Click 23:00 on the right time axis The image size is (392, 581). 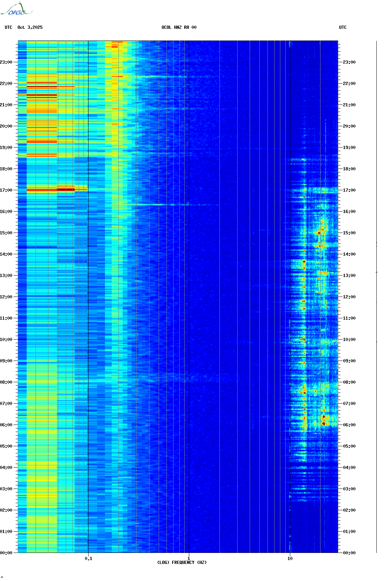pos(349,62)
